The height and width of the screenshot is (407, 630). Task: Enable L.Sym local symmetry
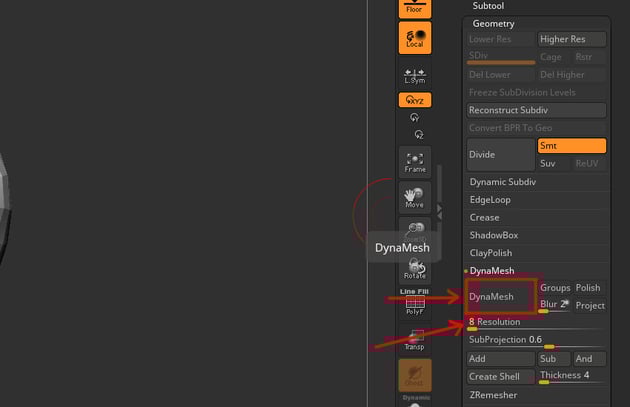click(415, 76)
